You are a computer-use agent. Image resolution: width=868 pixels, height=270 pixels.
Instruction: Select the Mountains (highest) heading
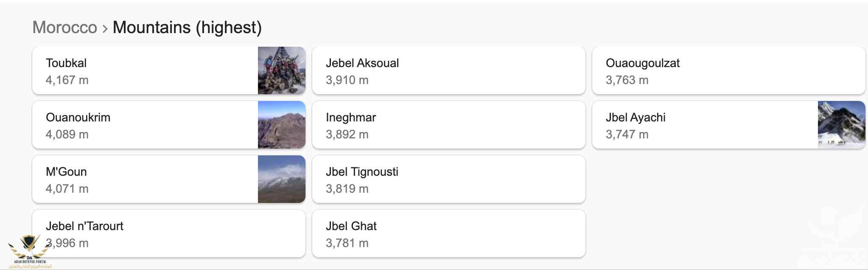[187, 28]
